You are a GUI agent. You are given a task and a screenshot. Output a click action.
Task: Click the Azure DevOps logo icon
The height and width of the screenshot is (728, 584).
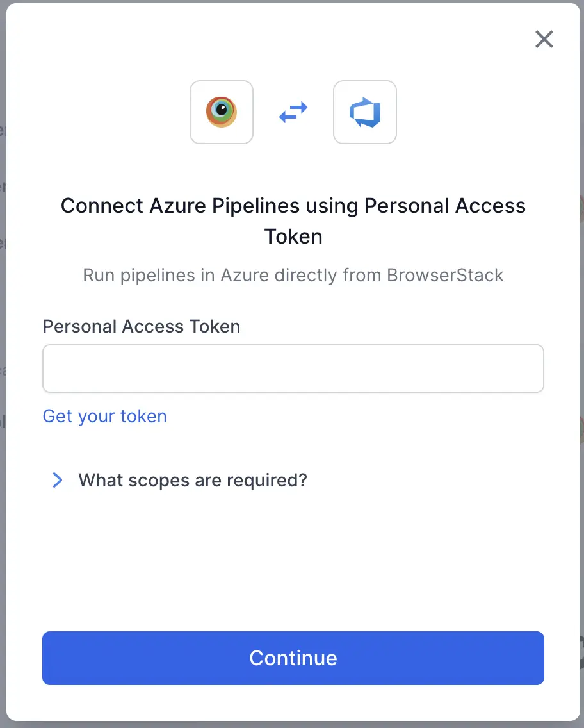pos(365,113)
